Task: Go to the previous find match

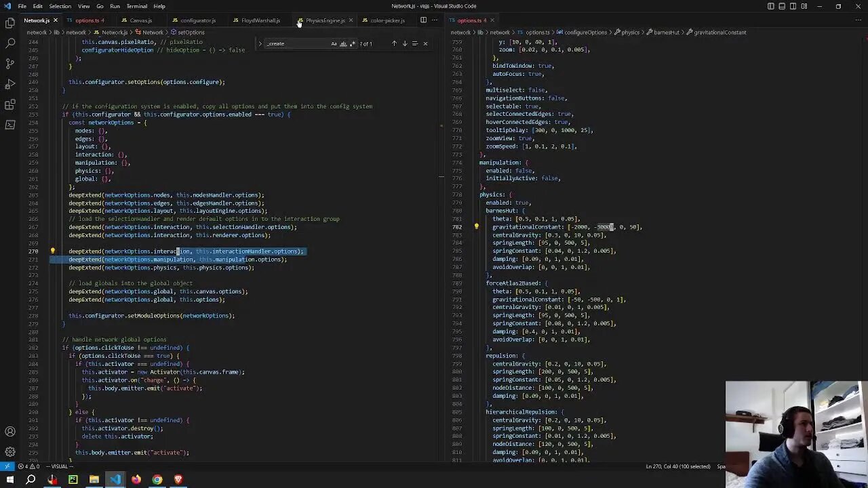Action: point(394,43)
